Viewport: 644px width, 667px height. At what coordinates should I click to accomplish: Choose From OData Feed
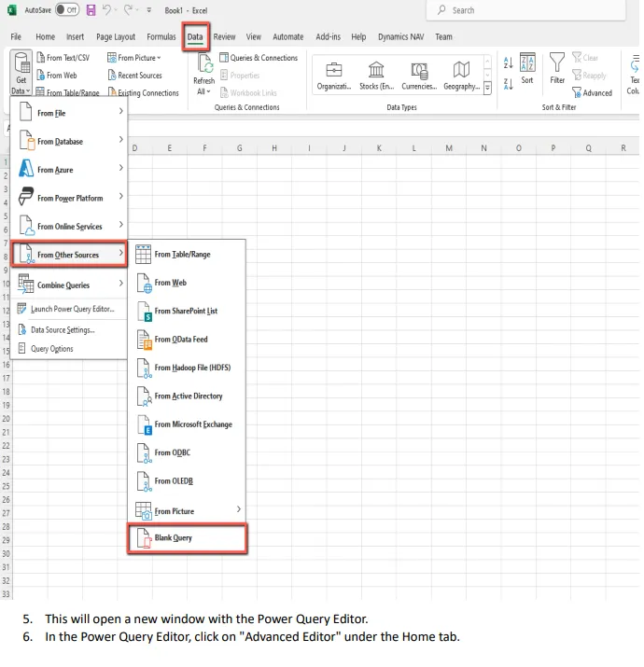(187, 339)
